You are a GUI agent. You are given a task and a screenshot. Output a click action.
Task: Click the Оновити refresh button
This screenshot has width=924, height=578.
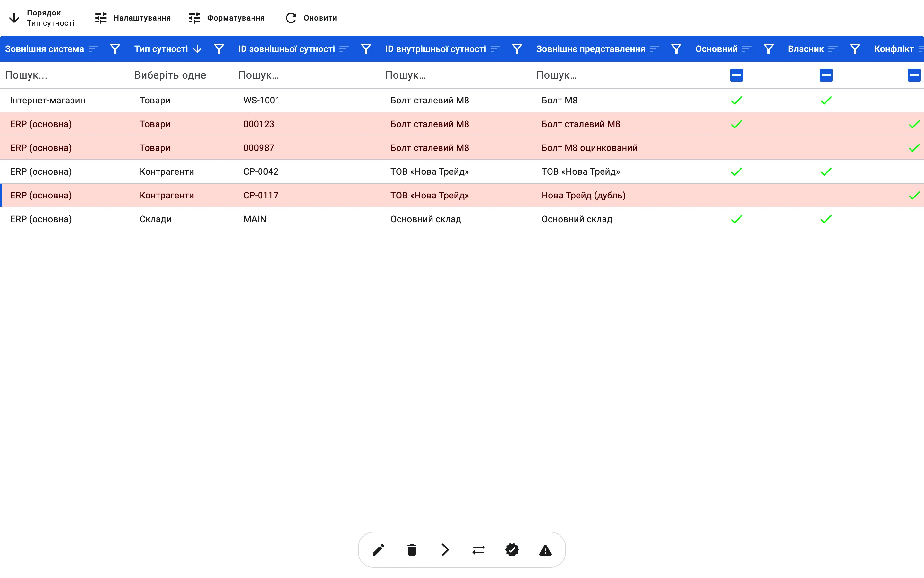click(311, 18)
